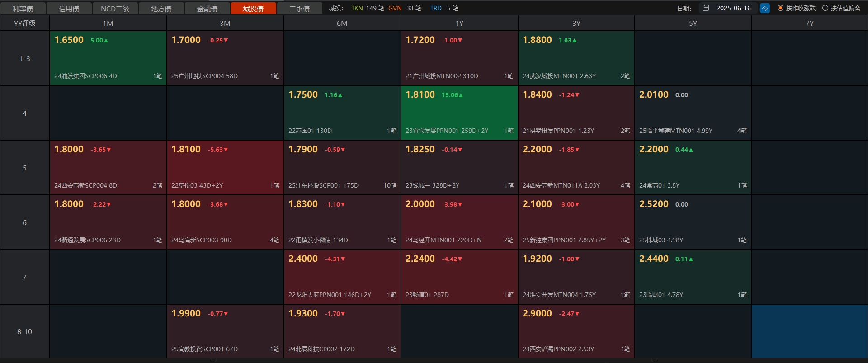Open the 二永债 tab
This screenshot has width=868, height=363.
pos(300,9)
